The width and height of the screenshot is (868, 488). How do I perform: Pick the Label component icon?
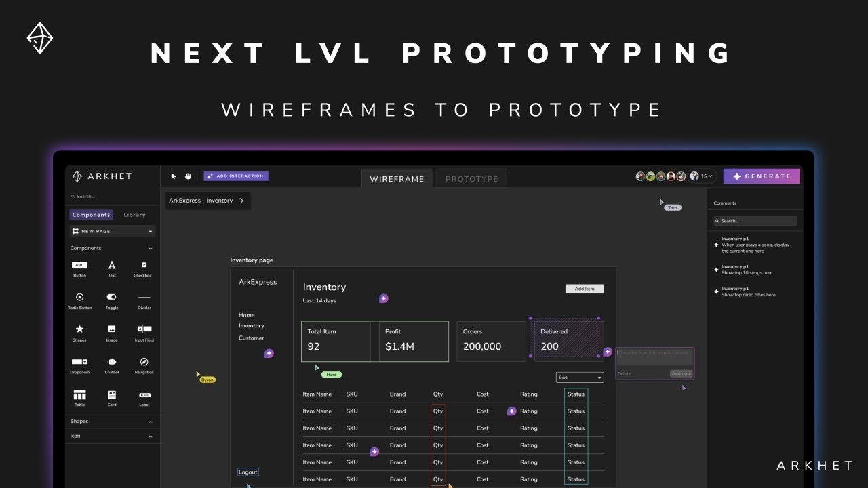[x=144, y=394]
